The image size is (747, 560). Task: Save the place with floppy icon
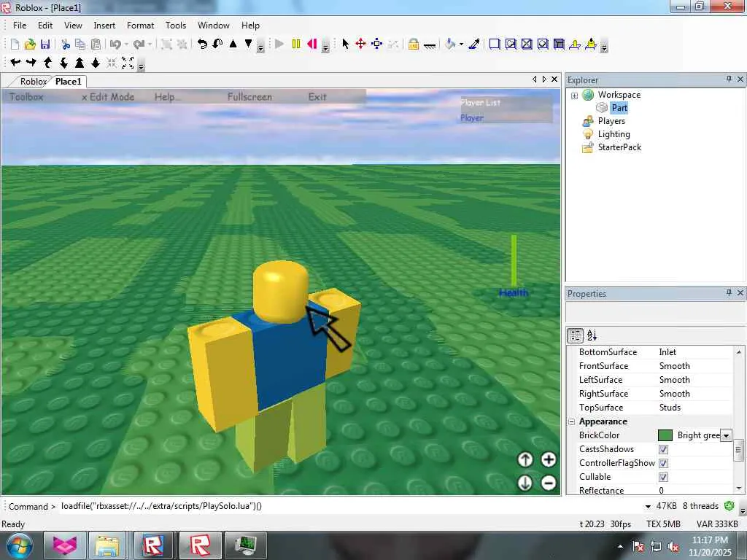point(45,44)
